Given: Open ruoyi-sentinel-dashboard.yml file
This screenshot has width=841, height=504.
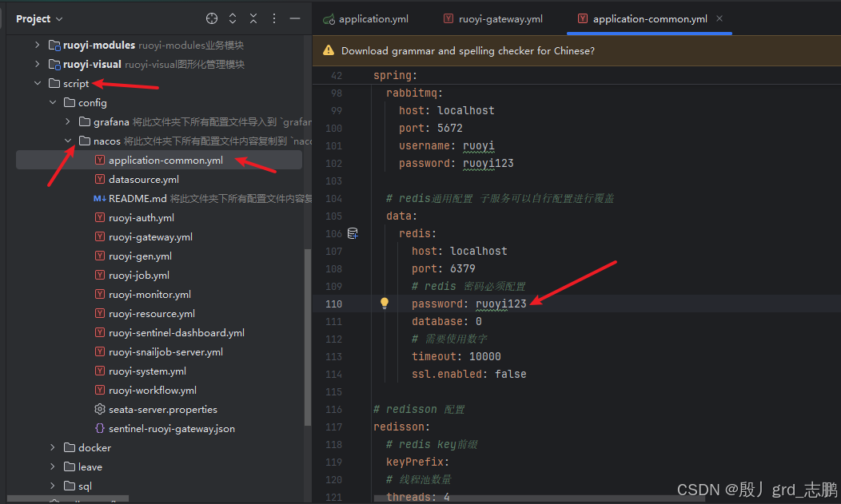Looking at the screenshot, I should [177, 332].
